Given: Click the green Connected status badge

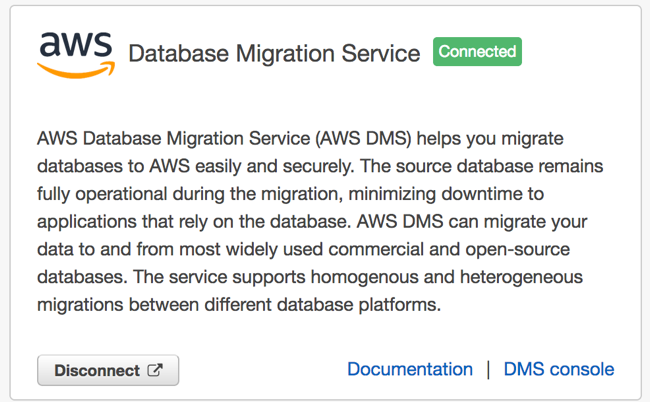Looking at the screenshot, I should tap(477, 52).
